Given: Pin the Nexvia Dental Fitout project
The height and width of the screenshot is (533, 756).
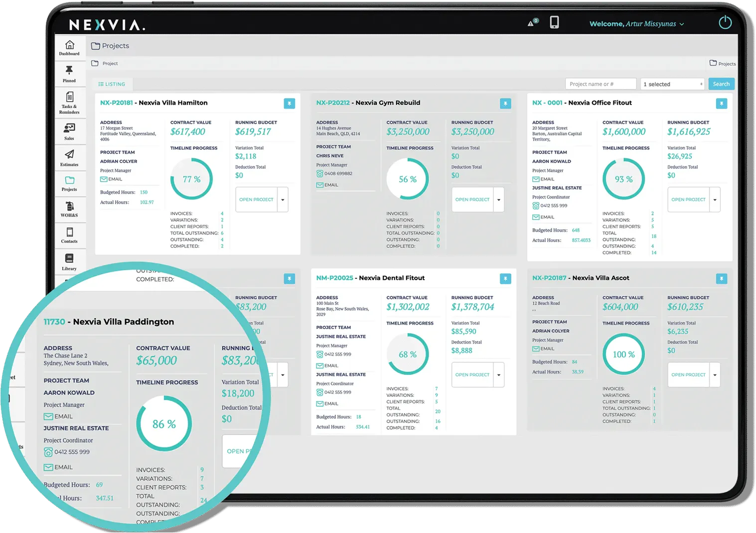Looking at the screenshot, I should [x=505, y=279].
